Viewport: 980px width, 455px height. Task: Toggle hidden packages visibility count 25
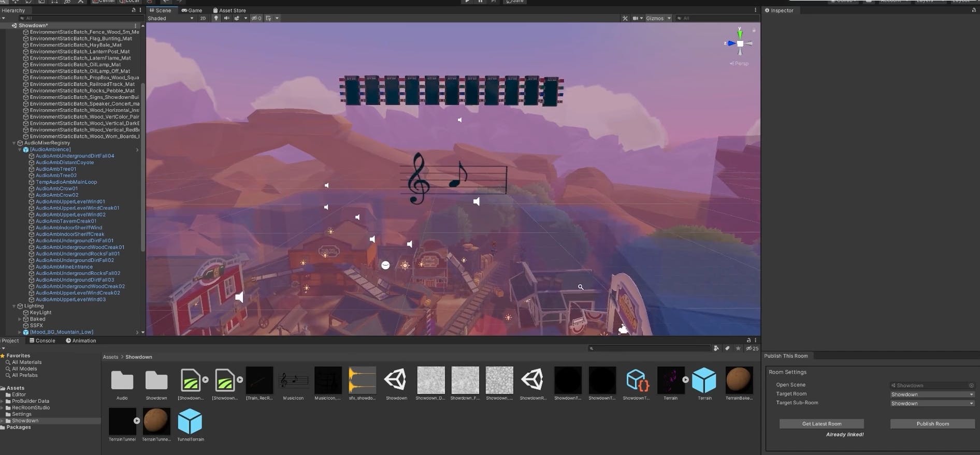(752, 348)
